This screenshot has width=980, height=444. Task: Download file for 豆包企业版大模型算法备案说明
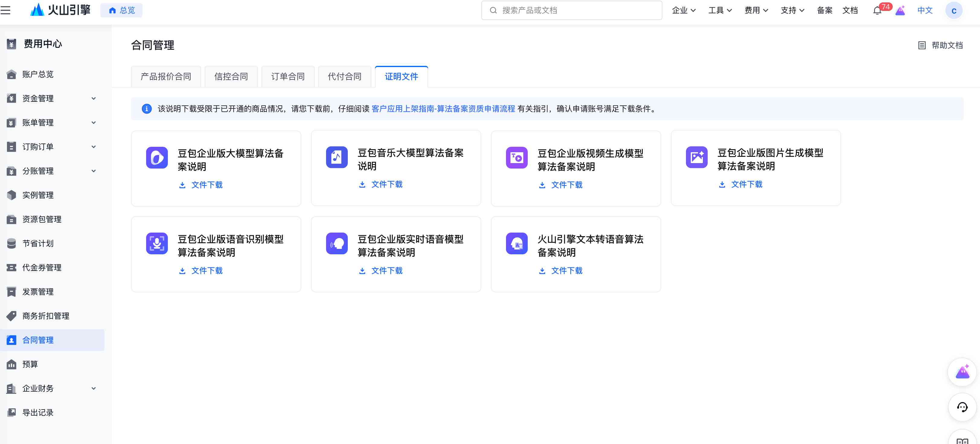tap(200, 185)
